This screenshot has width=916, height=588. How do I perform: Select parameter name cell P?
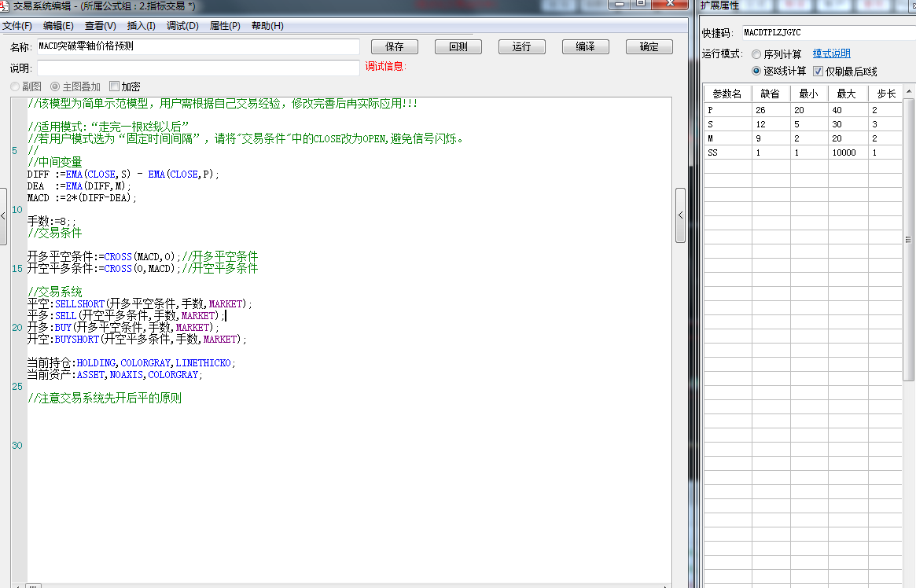tap(728, 110)
